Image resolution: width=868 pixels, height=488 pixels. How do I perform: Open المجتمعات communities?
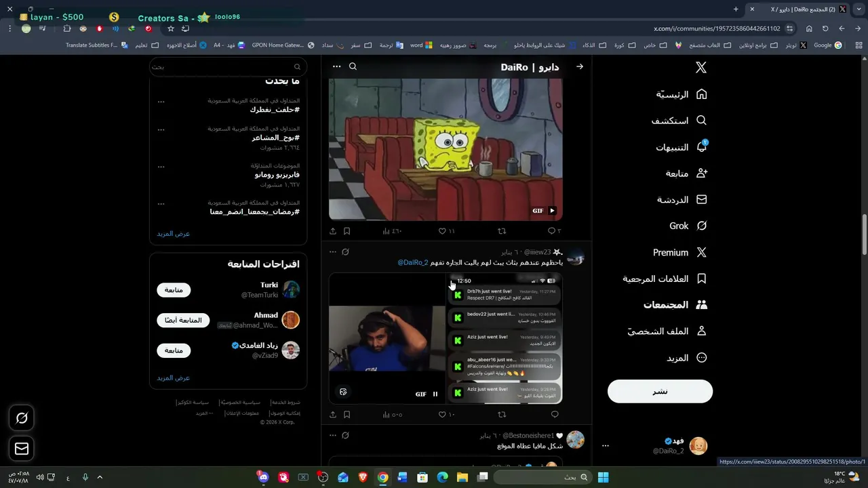[675, 305]
